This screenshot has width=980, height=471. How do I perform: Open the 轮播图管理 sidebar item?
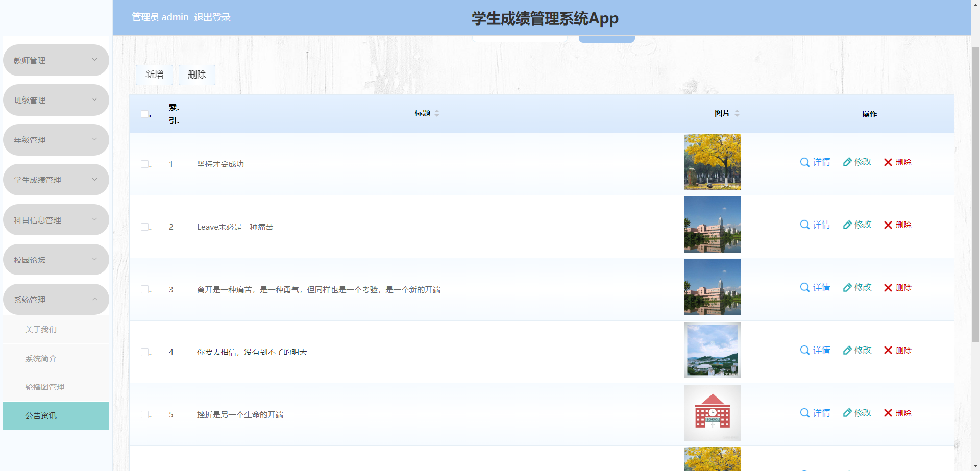pos(45,387)
